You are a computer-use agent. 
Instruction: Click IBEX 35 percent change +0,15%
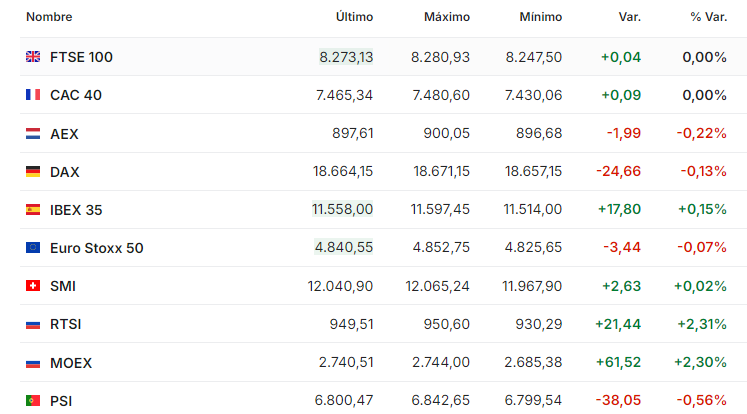click(703, 209)
